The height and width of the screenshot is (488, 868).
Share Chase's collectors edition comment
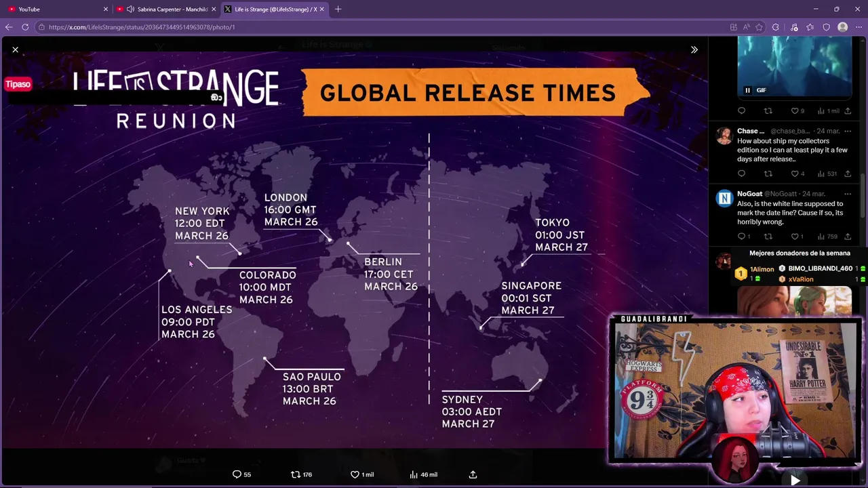(848, 174)
